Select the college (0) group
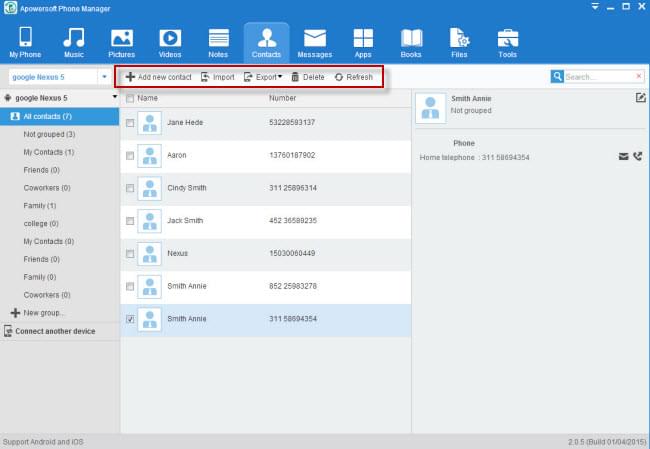The image size is (650, 449). tap(41, 223)
